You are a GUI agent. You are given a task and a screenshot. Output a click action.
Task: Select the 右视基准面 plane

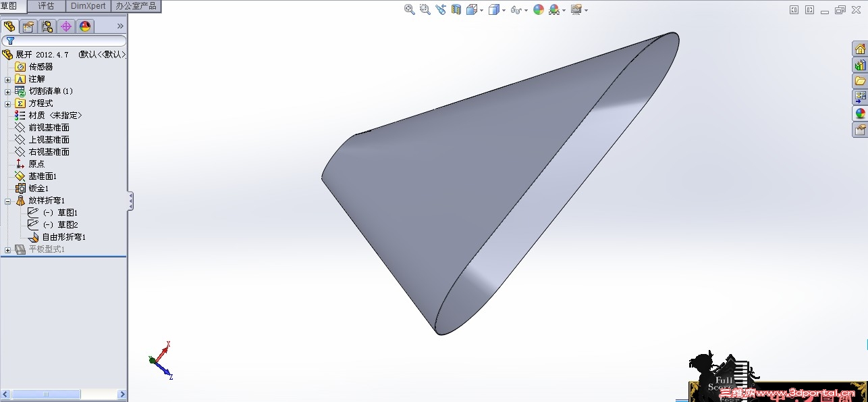point(42,151)
